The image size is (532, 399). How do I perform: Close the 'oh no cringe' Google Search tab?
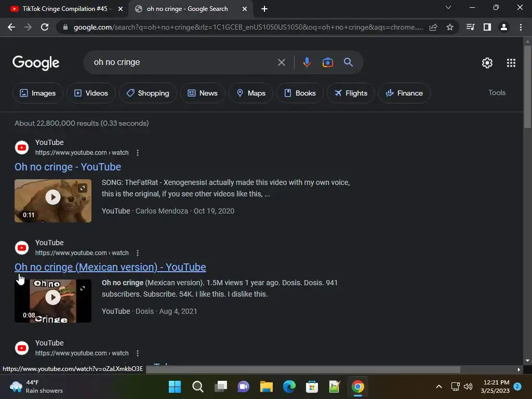244,9
